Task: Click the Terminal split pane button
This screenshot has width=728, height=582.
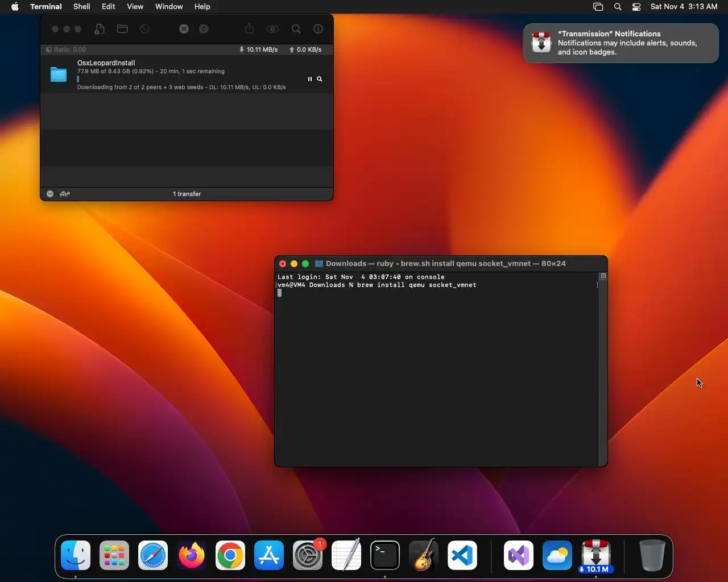Action: (x=603, y=276)
